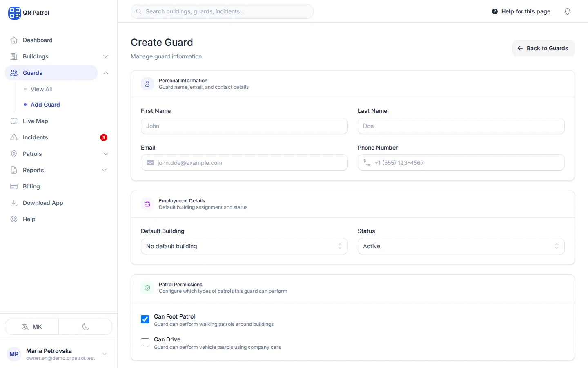This screenshot has height=368, width=588.
Task: Open the Status dropdown
Action: 461,246
